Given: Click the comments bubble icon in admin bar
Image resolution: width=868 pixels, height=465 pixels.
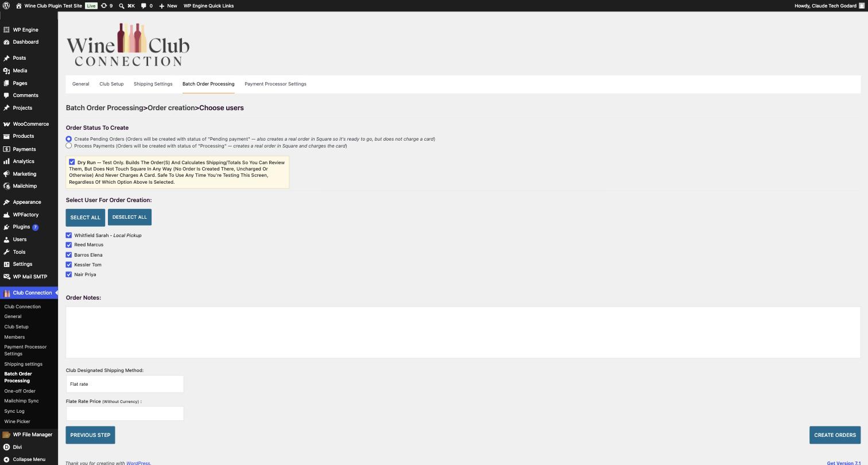Looking at the screenshot, I should coord(144,6).
